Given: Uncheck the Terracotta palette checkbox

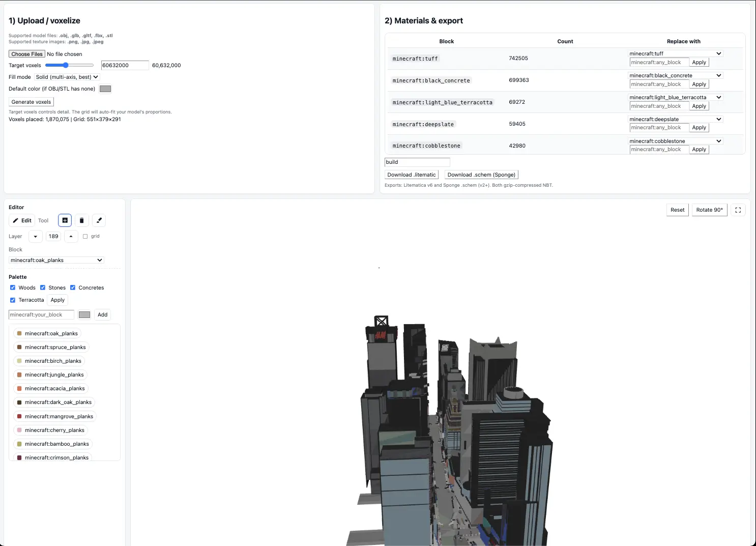Looking at the screenshot, I should 13,300.
